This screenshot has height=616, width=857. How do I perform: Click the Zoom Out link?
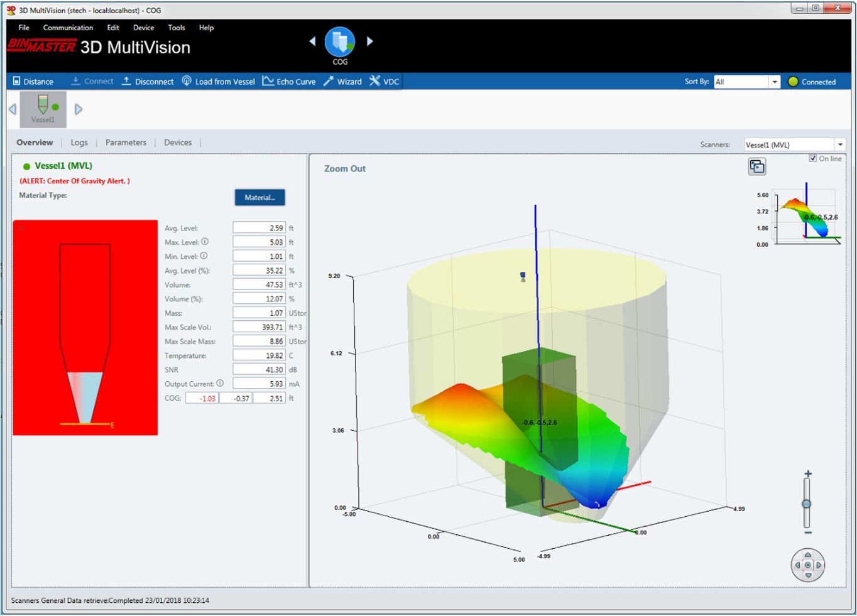(x=344, y=168)
